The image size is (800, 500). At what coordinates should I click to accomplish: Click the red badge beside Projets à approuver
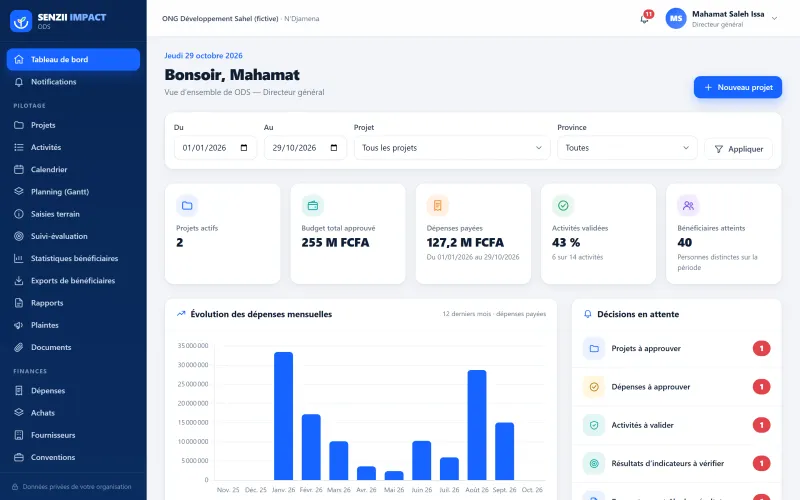point(761,348)
